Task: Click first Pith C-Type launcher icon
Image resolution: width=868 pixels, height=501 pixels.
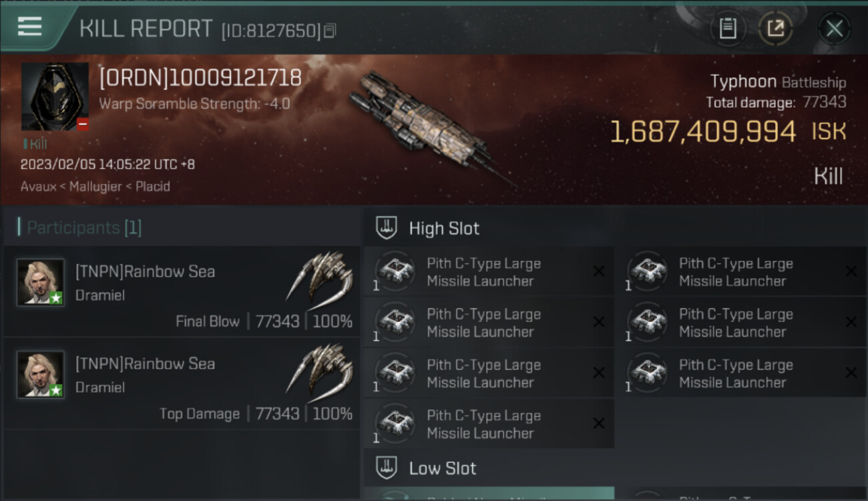Action: tap(395, 272)
